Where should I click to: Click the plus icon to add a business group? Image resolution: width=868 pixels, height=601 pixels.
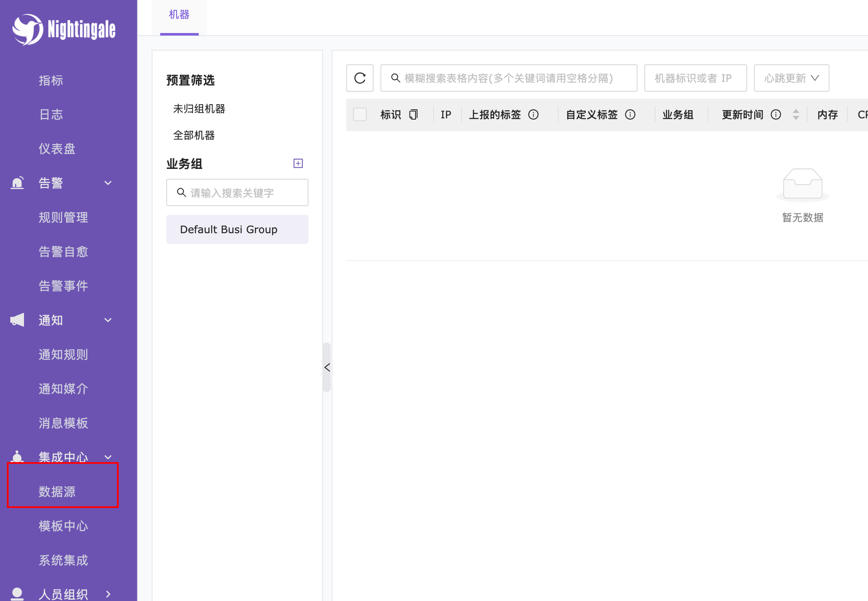click(298, 163)
